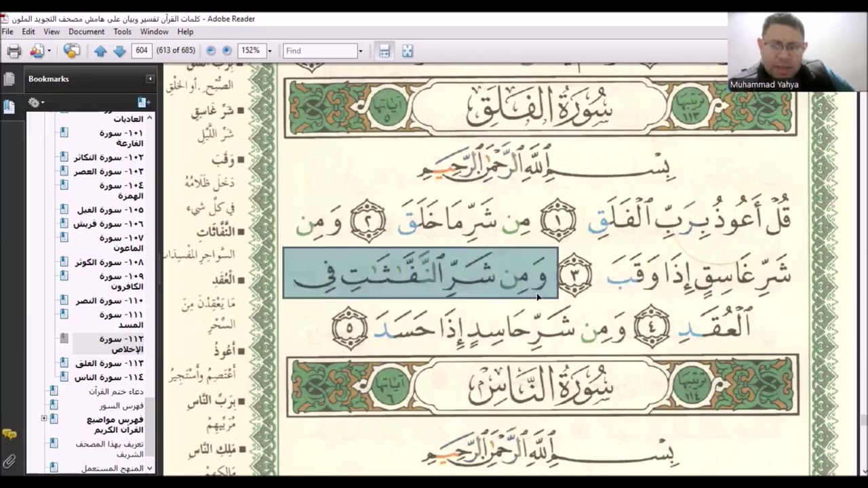
Task: Open the Comments panel icon at sidebar bottom
Action: (x=9, y=434)
